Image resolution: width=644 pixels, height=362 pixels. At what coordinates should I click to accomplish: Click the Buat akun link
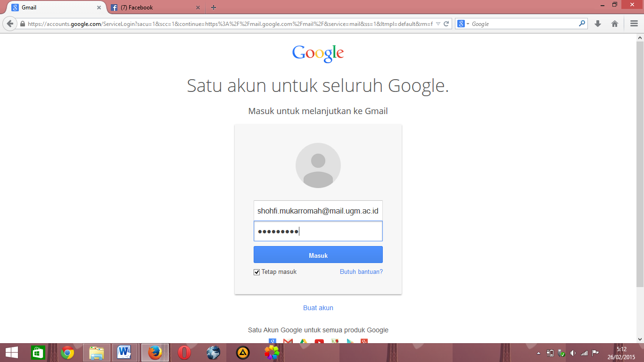(x=318, y=308)
